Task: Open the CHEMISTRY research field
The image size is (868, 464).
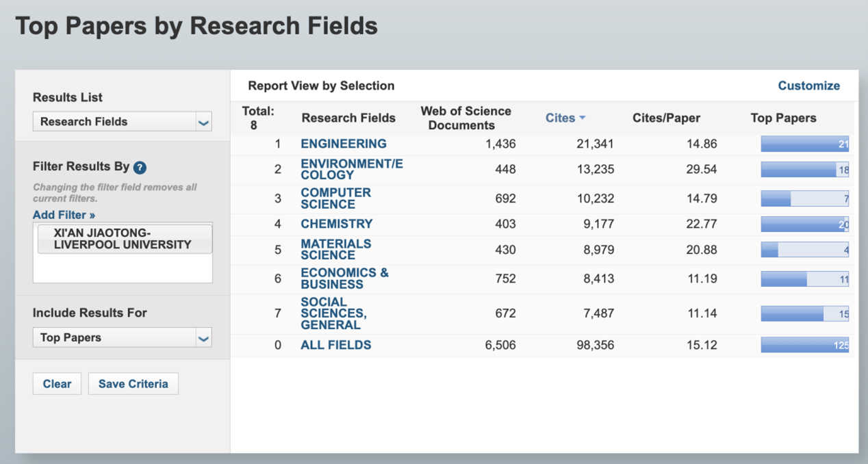Action: pyautogui.click(x=336, y=224)
